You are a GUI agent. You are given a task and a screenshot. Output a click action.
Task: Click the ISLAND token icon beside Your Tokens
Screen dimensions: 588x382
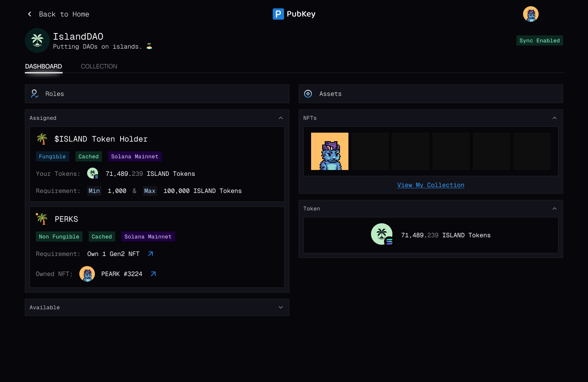point(93,173)
